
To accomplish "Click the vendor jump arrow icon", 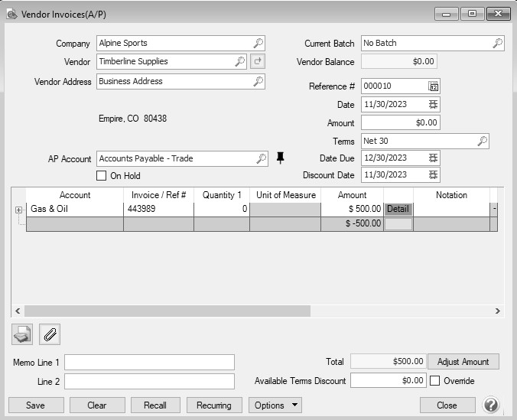I will pos(258,62).
